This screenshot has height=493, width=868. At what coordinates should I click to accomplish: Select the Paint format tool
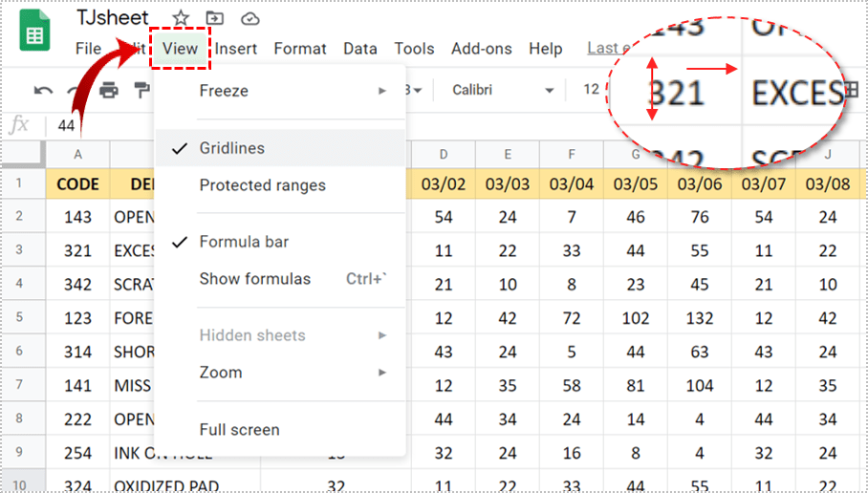142,91
